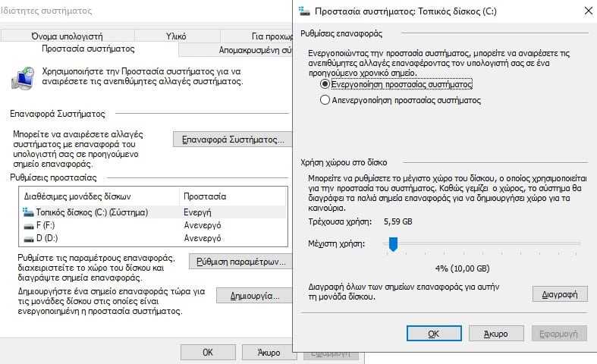Click Άκυρο in disk protection dialog
Viewport: 597px width, 364px height.
click(496, 334)
